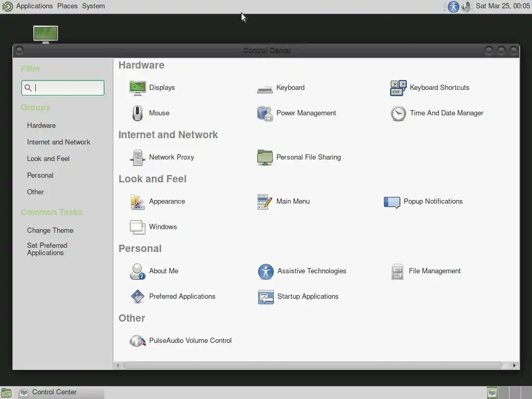Click the Power Management label text
This screenshot has width=532, height=399.
[x=306, y=113]
